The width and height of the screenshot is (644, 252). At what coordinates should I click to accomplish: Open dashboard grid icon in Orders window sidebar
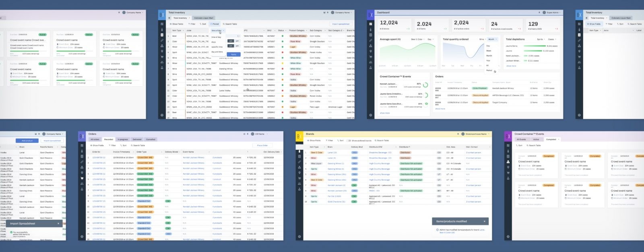[82, 145]
